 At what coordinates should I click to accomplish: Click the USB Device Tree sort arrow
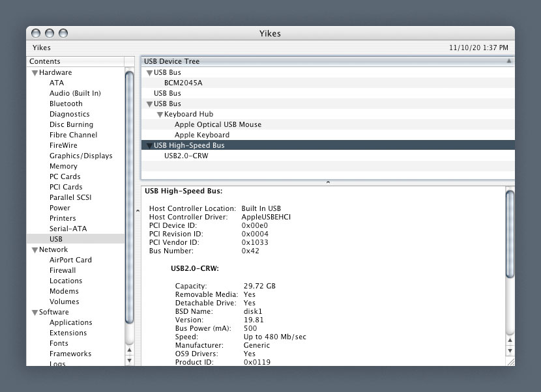[x=508, y=61]
